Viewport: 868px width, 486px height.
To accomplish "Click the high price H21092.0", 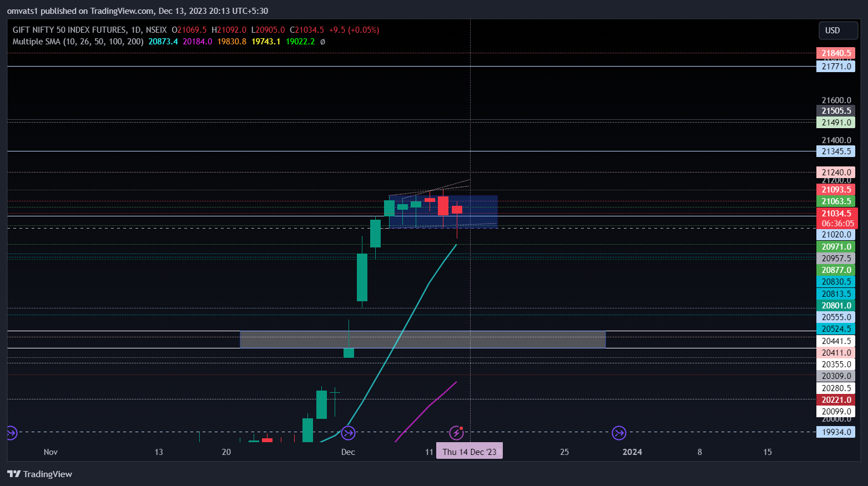I will click(x=229, y=30).
